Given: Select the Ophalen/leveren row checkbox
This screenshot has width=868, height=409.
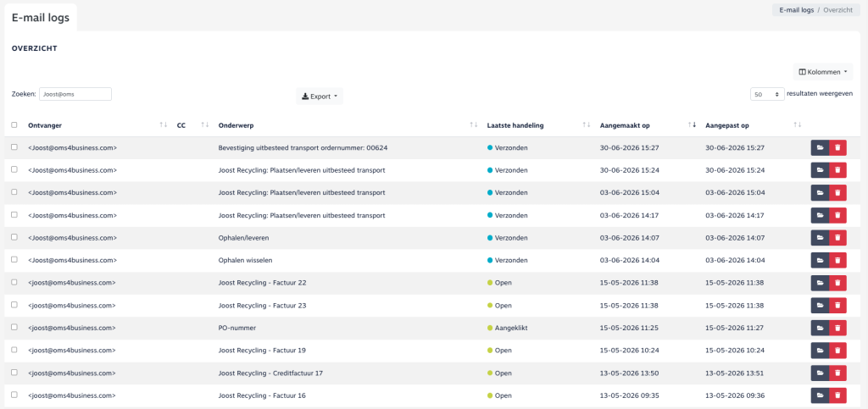Looking at the screenshot, I should 14,237.
